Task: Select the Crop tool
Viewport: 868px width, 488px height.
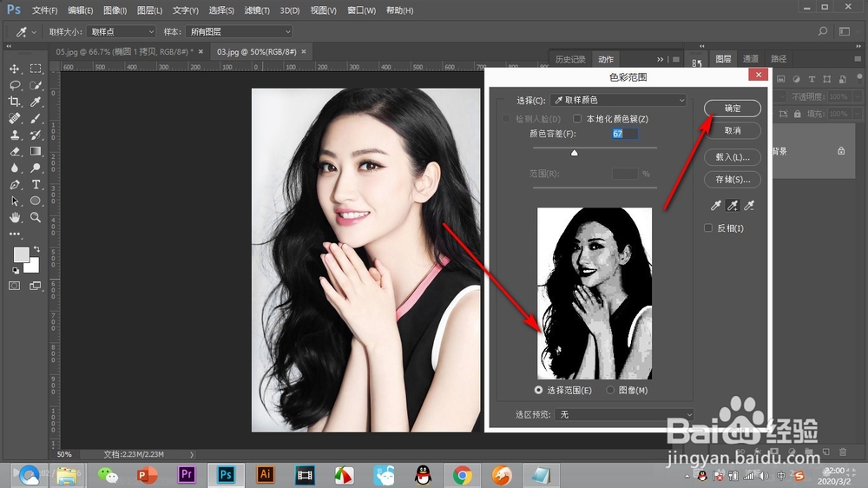Action: point(15,102)
